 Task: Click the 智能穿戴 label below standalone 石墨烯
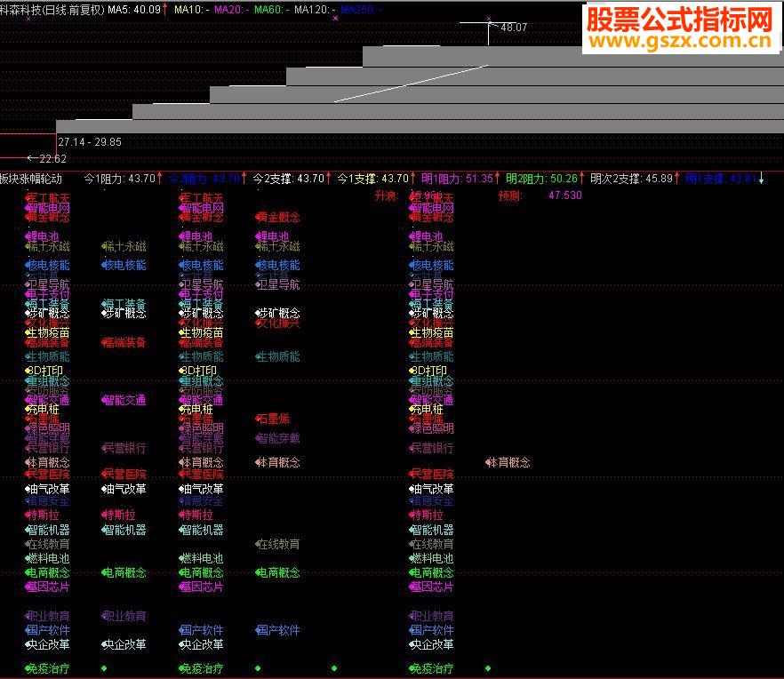278,438
